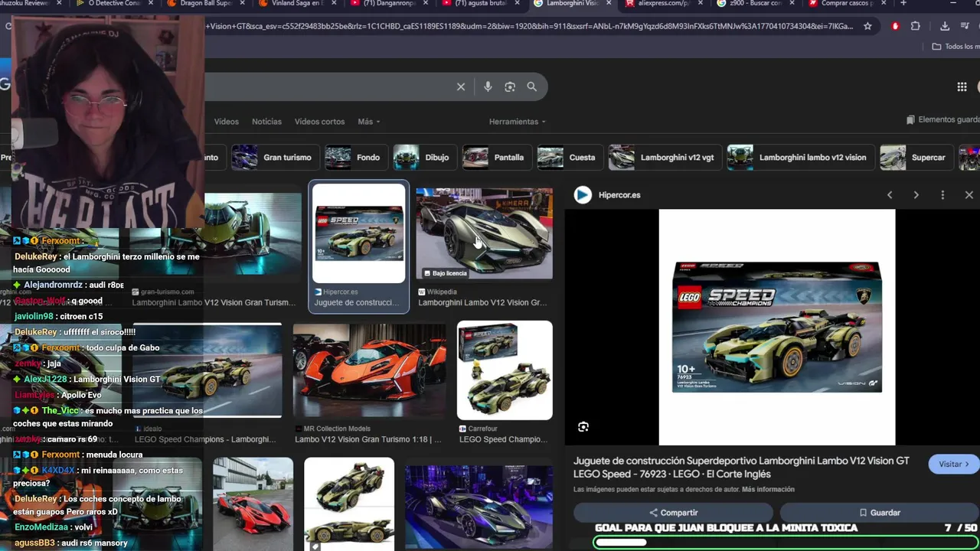Switch to the Noticias search tab
The width and height of the screenshot is (980, 551).
click(266, 122)
